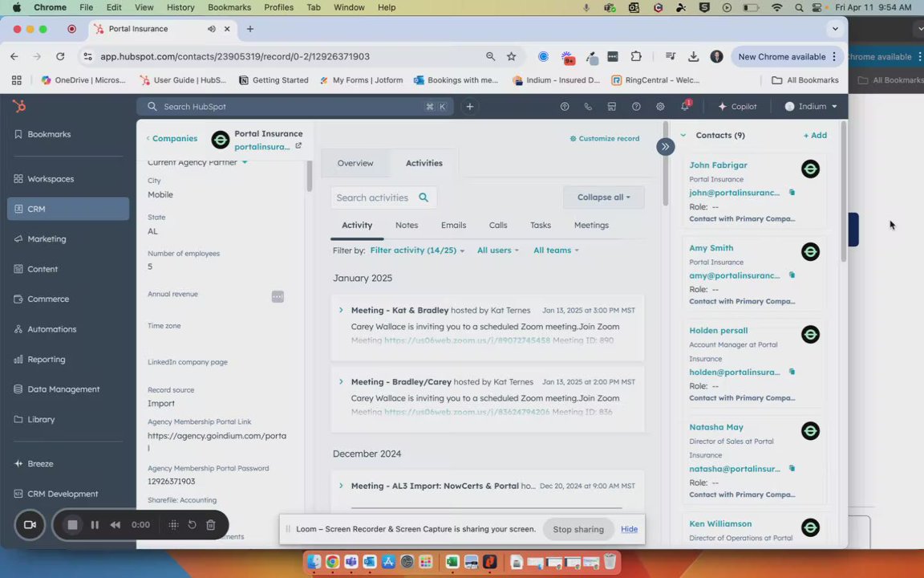
Task: Hide the Loom sharing notification
Action: [629, 529]
